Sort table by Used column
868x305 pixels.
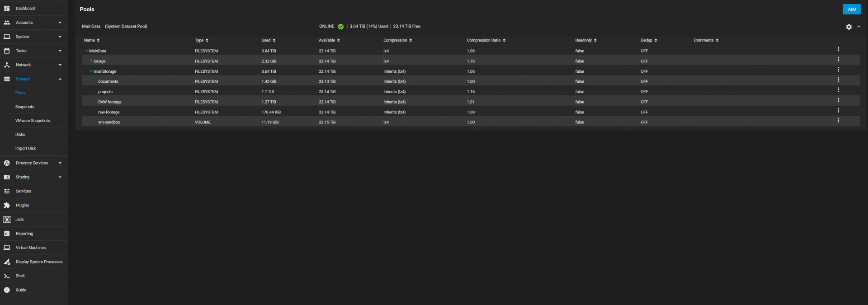point(269,40)
